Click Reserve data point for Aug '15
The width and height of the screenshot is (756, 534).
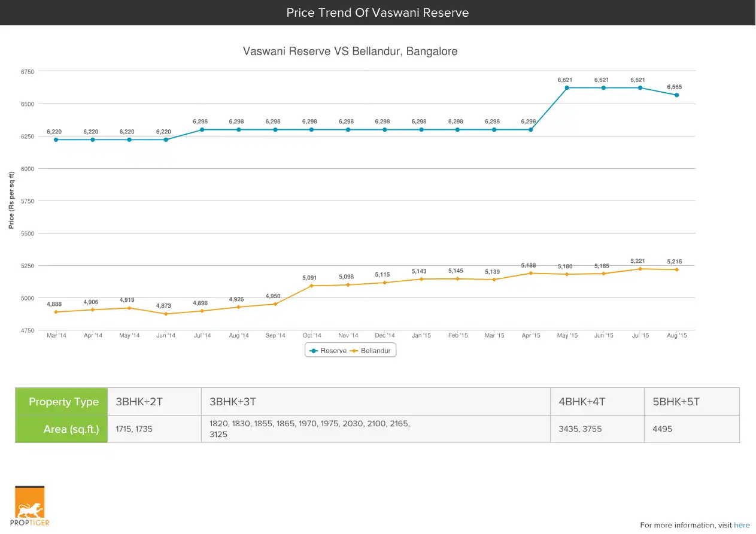677,95
